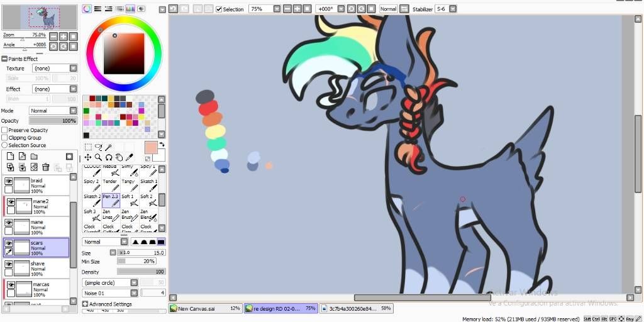Pick the flat square brush edge shape

click(161, 242)
